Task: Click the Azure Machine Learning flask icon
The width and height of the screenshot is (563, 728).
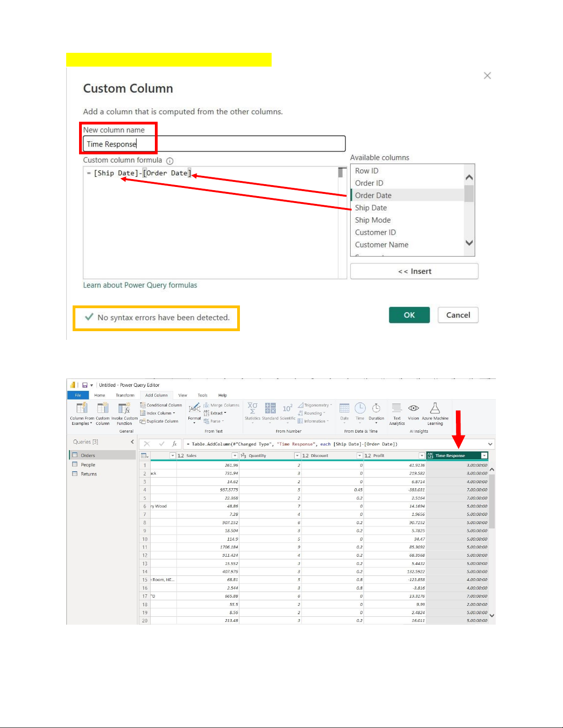Action: [x=435, y=408]
